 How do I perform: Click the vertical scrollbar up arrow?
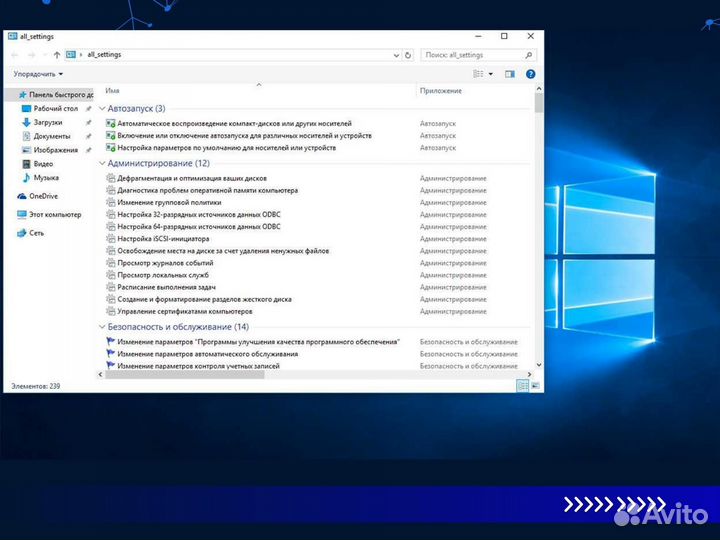point(539,89)
